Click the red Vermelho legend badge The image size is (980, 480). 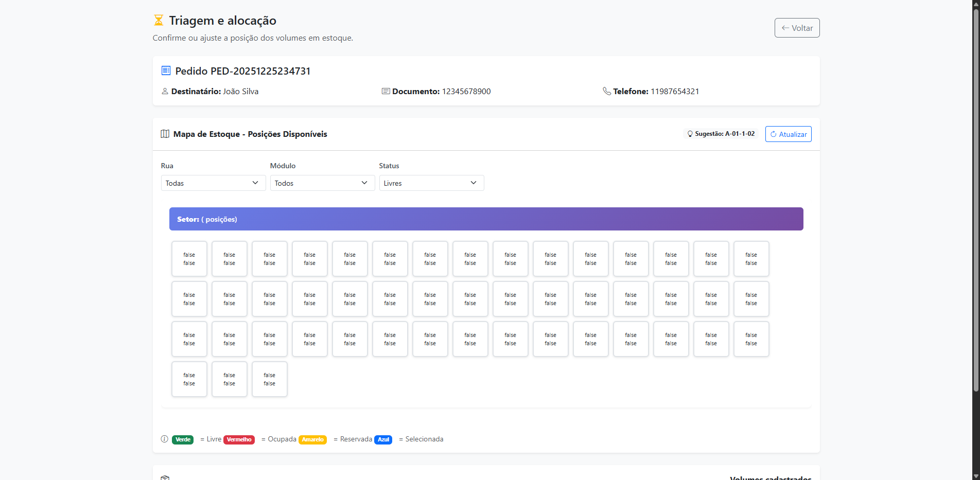(239, 439)
